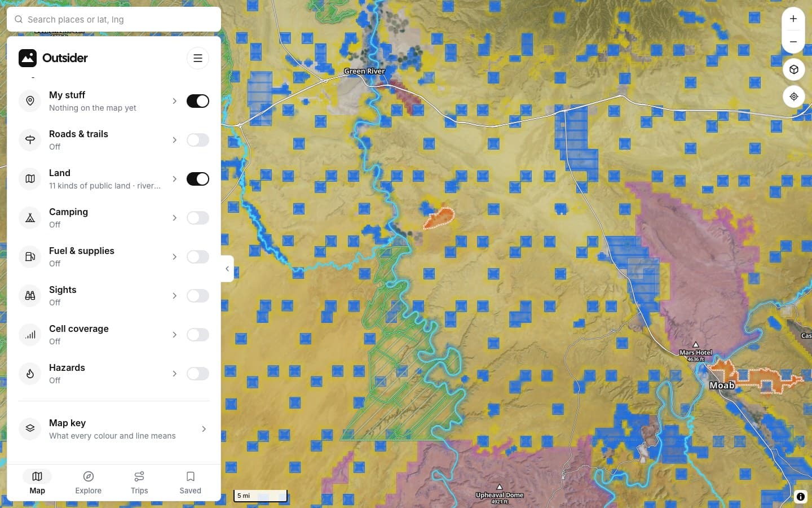
Task: Go to the Saved tab
Action: (x=191, y=483)
